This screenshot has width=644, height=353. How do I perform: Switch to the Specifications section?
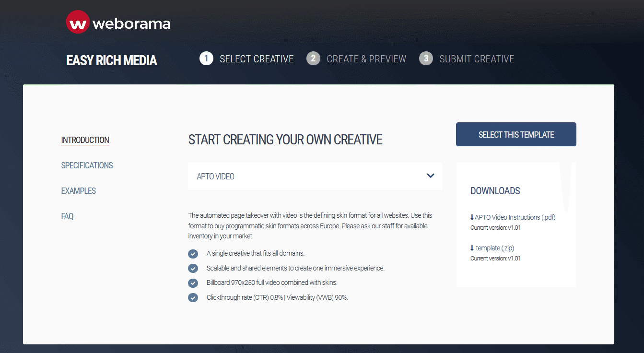click(87, 165)
